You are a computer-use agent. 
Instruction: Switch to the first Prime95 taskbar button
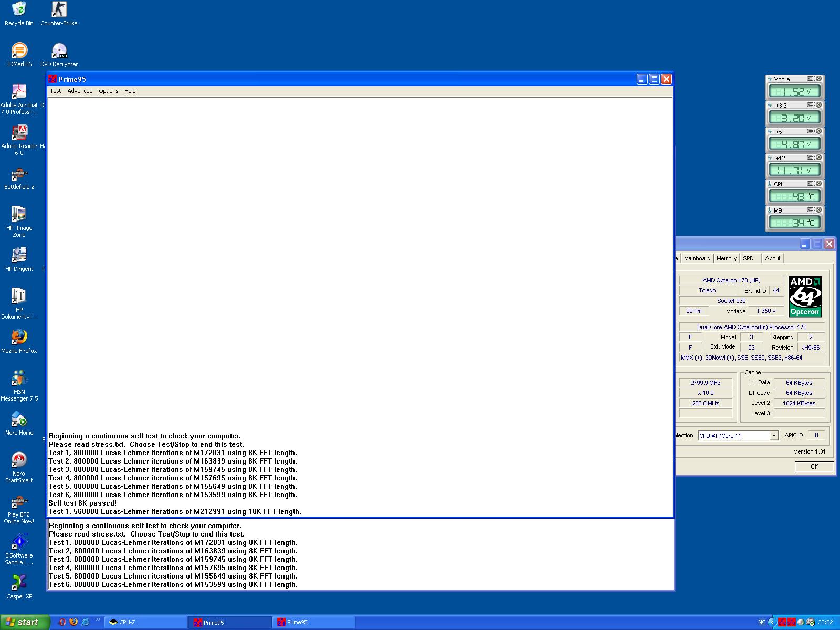click(230, 622)
